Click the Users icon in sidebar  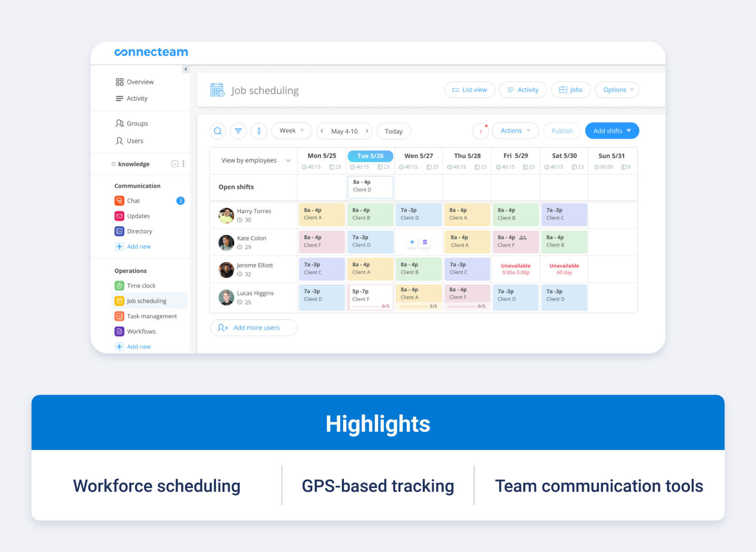point(119,141)
